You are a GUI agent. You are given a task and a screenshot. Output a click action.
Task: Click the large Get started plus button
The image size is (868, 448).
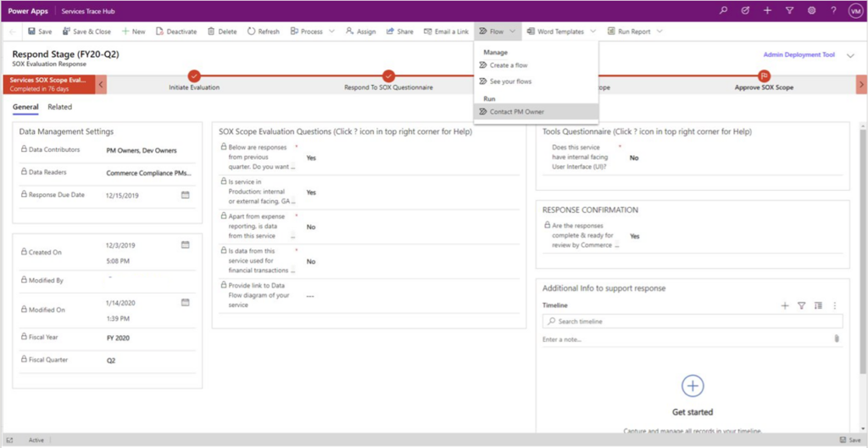click(693, 385)
